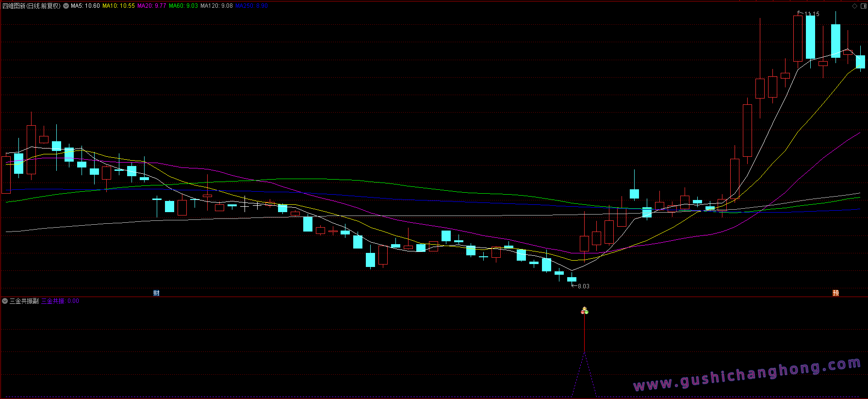Click the www.gushichanghong.com watermark link
This screenshot has height=399, width=868.
coord(747,374)
